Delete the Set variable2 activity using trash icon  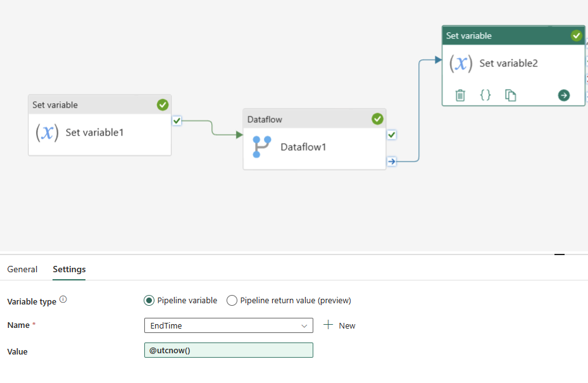(x=460, y=95)
